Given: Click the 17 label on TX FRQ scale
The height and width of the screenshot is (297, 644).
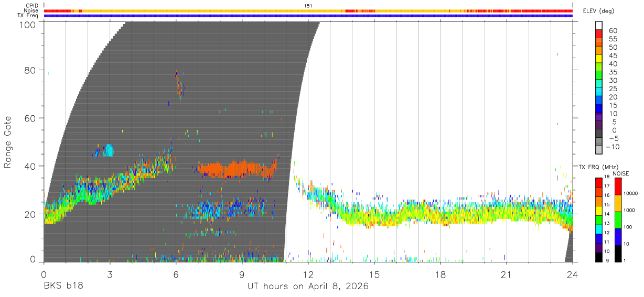Looking at the screenshot, I should (606, 185).
